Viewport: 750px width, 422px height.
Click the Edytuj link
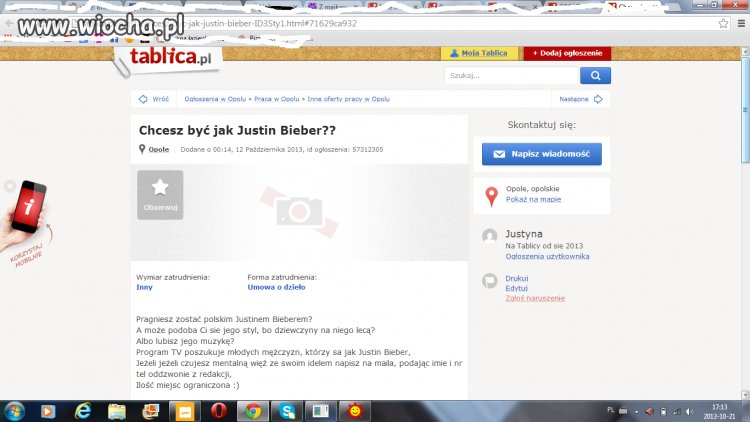coord(516,288)
